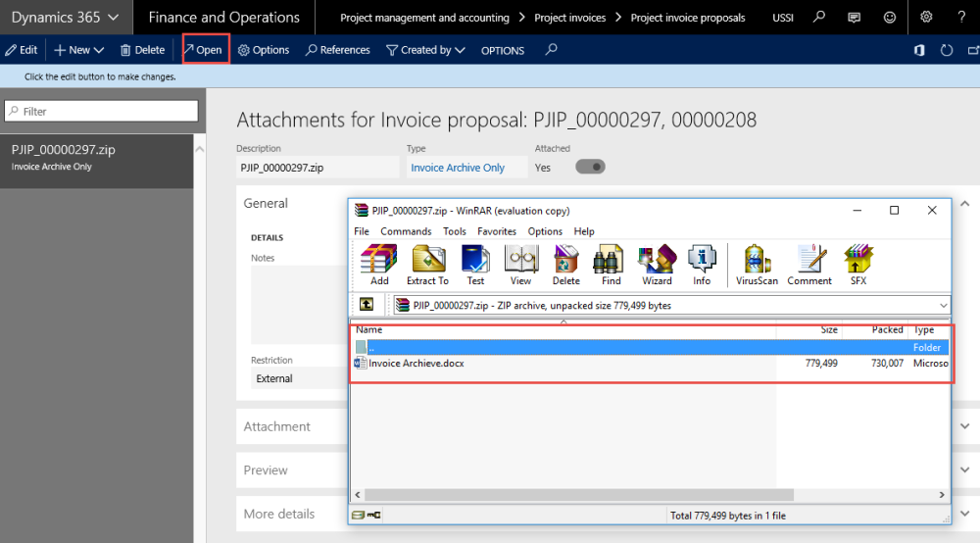This screenshot has height=543, width=980.
Task: Go to Project invoices breadcrumb
Action: [570, 18]
